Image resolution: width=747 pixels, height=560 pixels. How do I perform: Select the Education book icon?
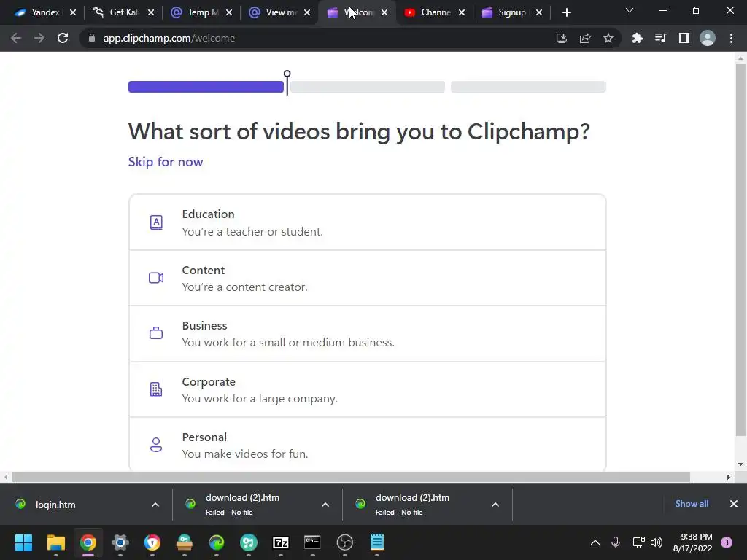[156, 222]
